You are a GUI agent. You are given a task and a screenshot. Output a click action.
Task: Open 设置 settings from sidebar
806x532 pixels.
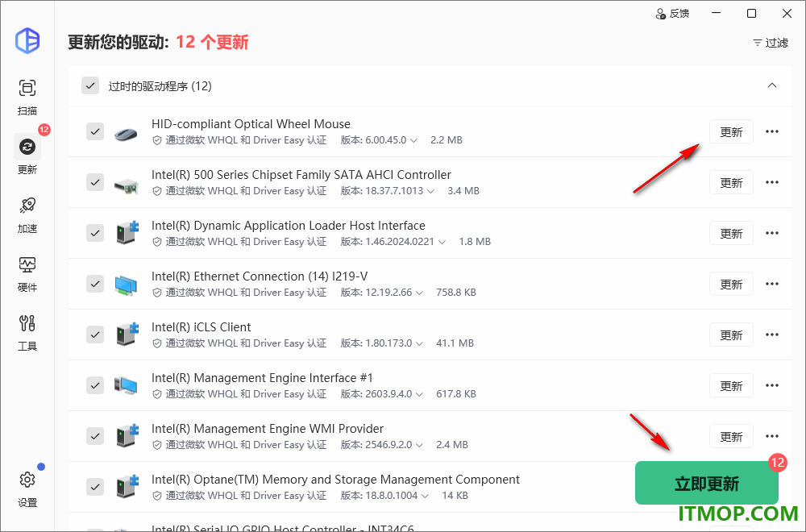27,488
